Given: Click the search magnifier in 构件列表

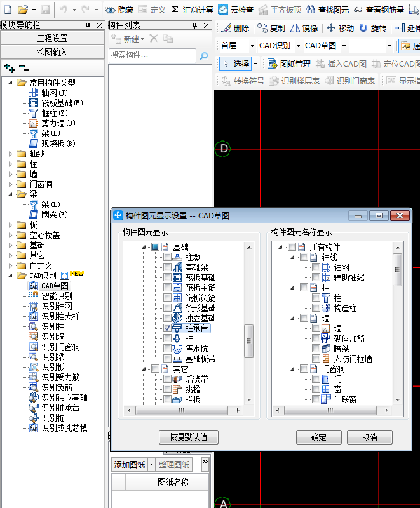Looking at the screenshot, I should pos(204,56).
